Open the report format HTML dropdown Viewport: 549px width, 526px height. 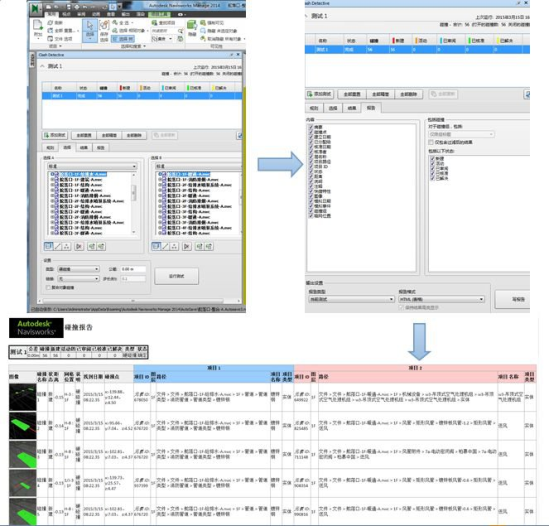click(442, 299)
